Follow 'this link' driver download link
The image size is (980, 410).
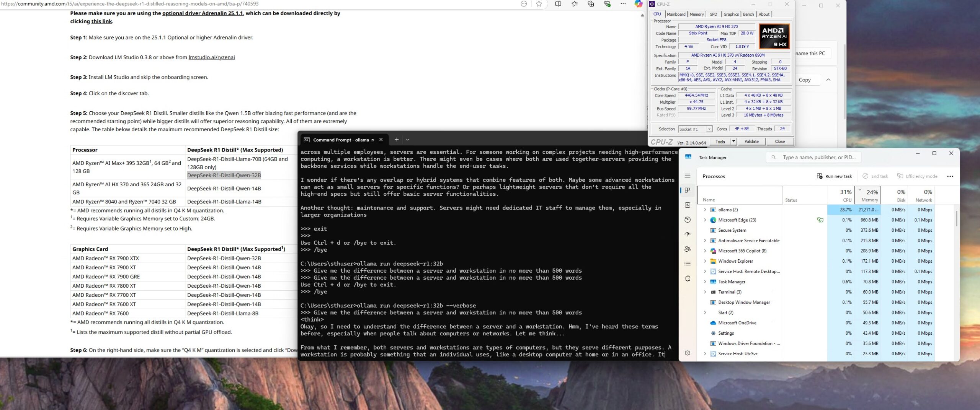tap(101, 21)
